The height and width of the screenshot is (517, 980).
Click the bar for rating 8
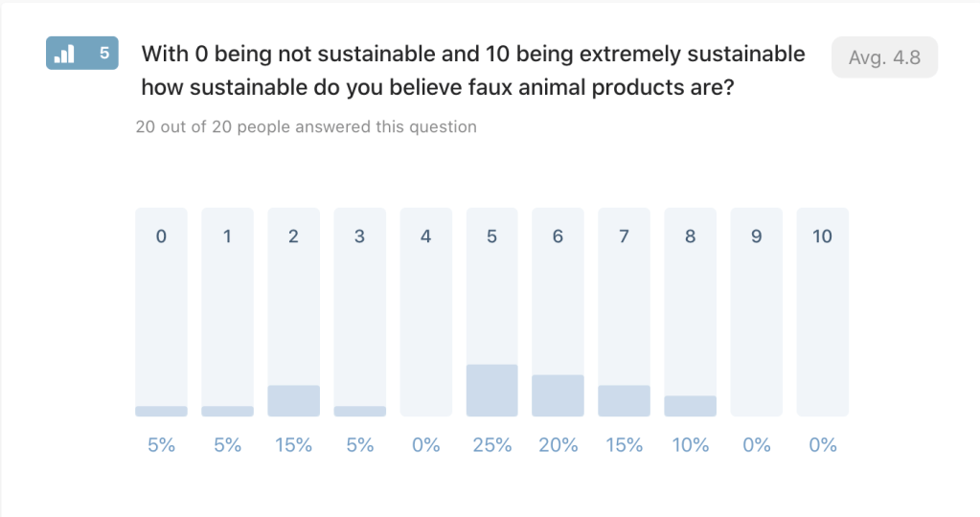(x=690, y=312)
